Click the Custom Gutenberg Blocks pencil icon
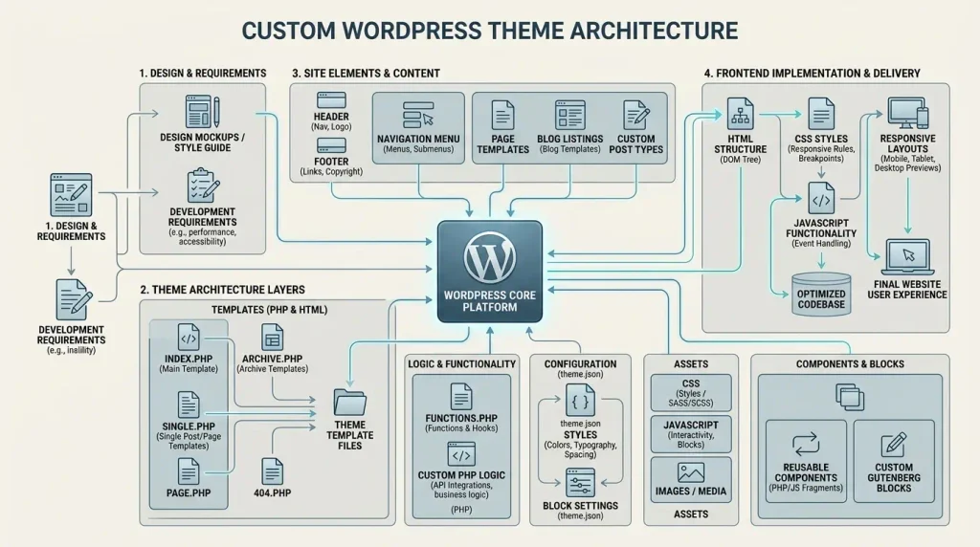 click(x=894, y=444)
